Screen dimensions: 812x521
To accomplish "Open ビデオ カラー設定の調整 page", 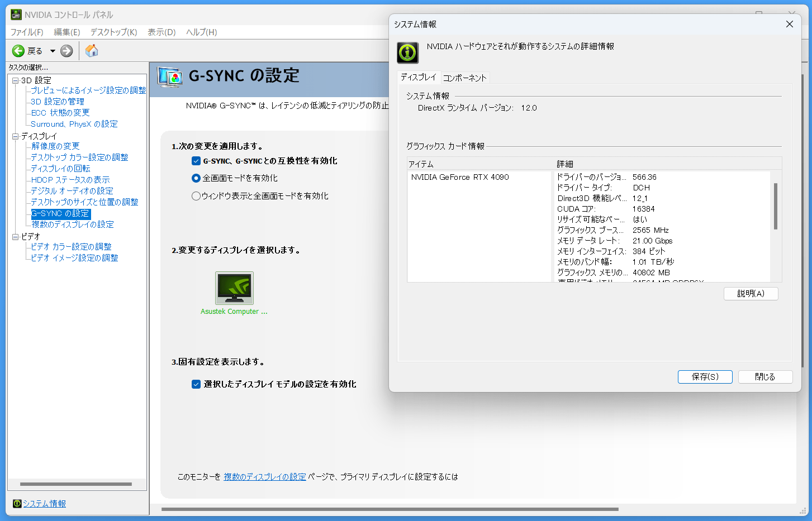I will (71, 247).
